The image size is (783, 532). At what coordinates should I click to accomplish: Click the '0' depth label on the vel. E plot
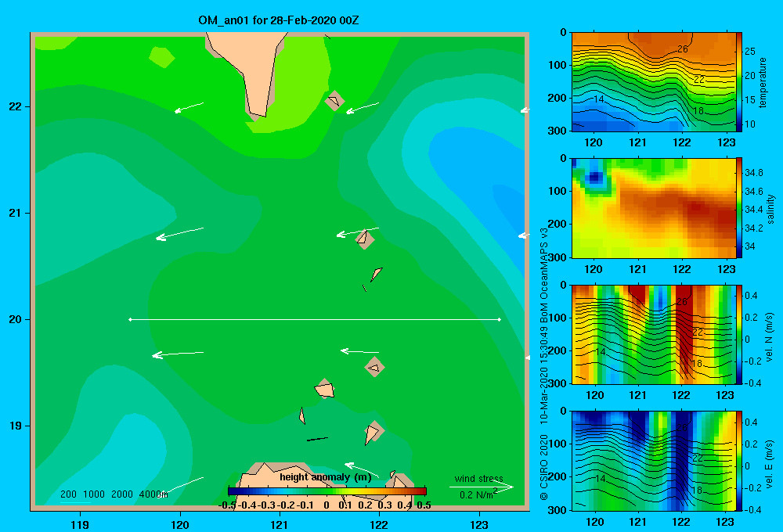coord(563,412)
